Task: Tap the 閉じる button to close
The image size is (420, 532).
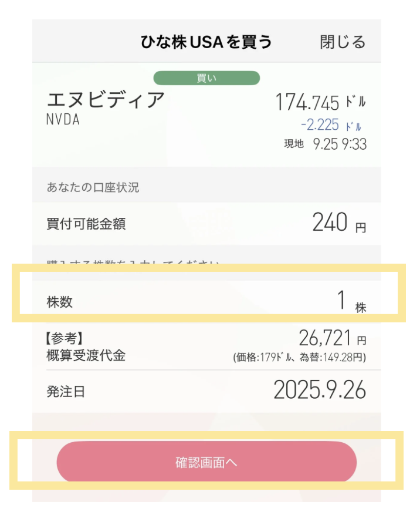Action: coord(343,42)
